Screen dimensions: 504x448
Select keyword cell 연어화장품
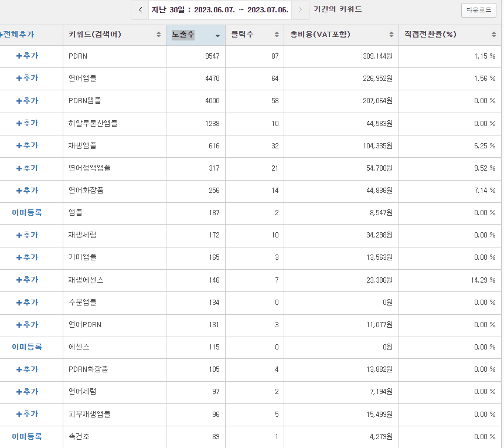(114, 191)
